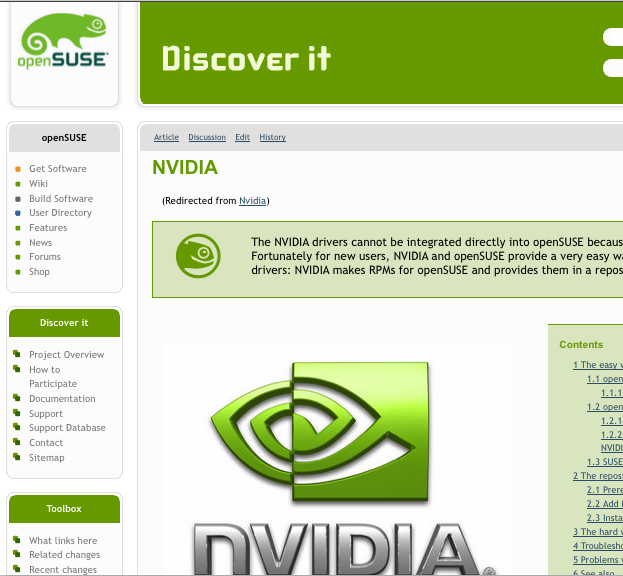This screenshot has height=576, width=623.
Task: Follow the Nvidia redirect link
Action: (x=252, y=201)
